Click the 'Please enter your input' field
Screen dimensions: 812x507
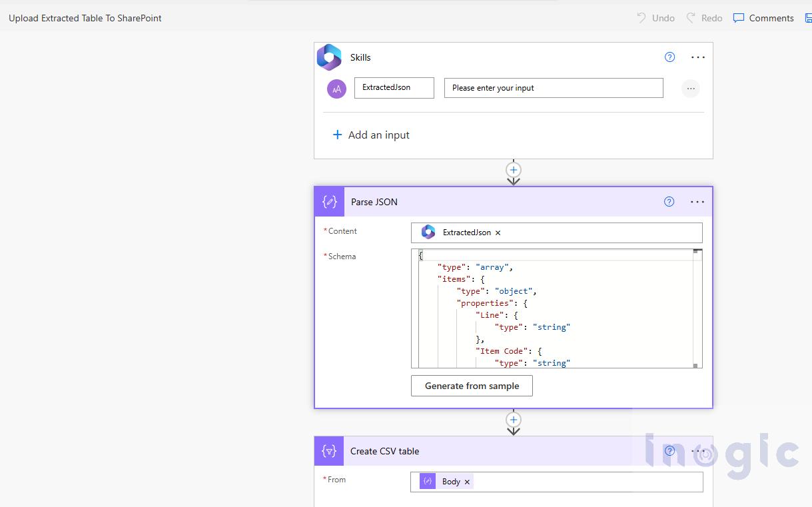tap(554, 88)
